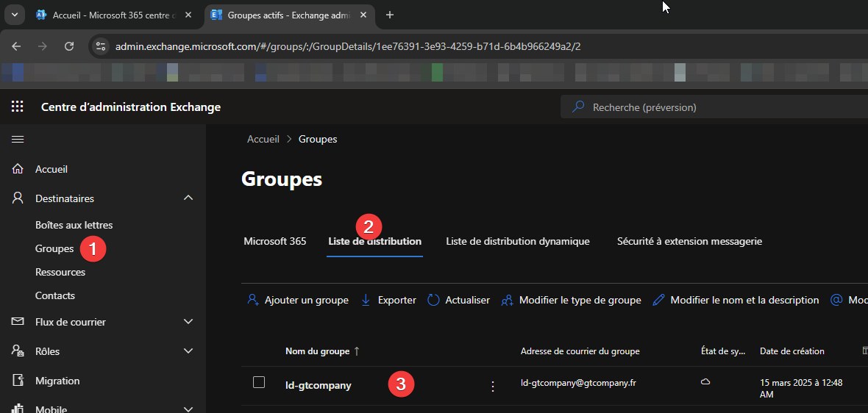
Task: Expand the Rôles section chevron
Action: click(x=188, y=351)
